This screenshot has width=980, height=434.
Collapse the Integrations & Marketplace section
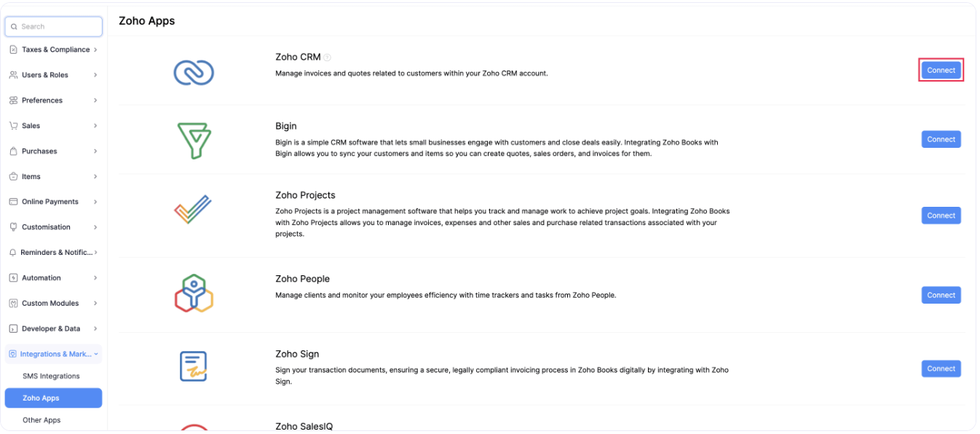pos(54,353)
